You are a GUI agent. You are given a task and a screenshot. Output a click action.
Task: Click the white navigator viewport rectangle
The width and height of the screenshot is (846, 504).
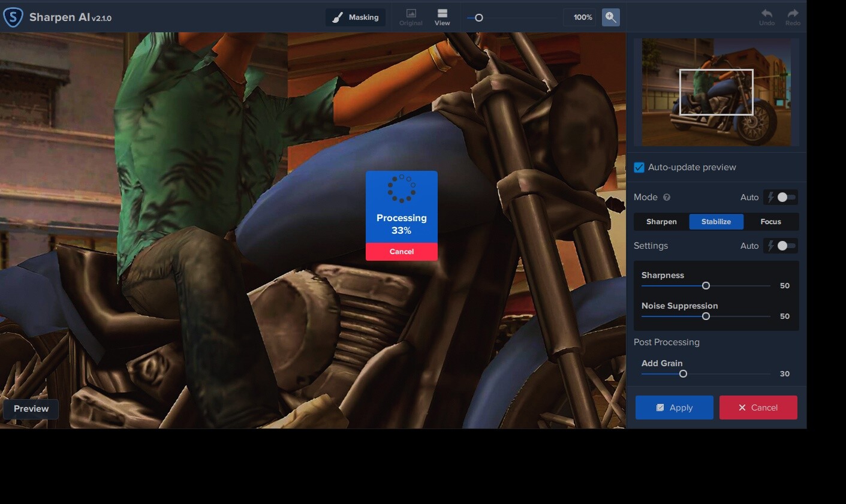click(x=716, y=92)
